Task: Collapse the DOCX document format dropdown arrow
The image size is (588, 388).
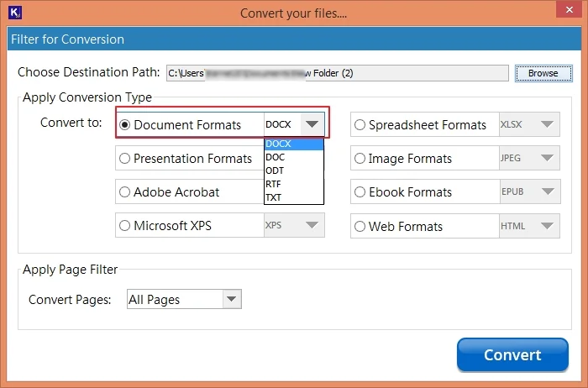Action: pyautogui.click(x=312, y=124)
